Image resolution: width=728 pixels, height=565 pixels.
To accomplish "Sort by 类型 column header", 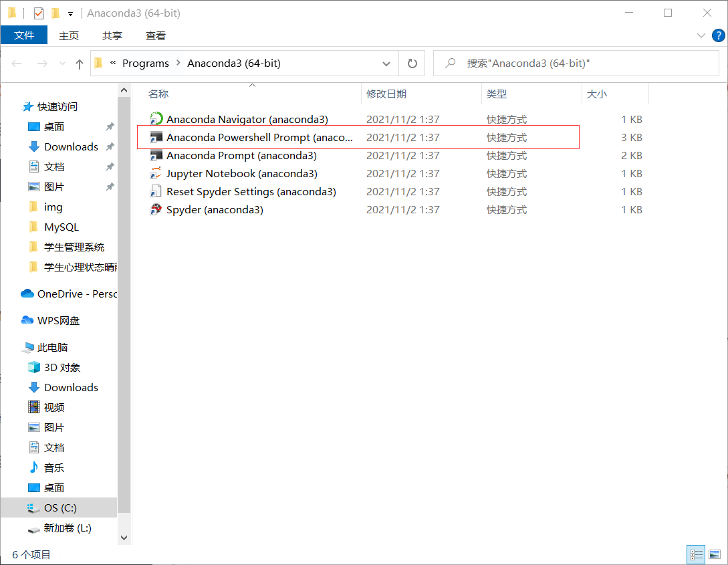I will tap(496, 94).
